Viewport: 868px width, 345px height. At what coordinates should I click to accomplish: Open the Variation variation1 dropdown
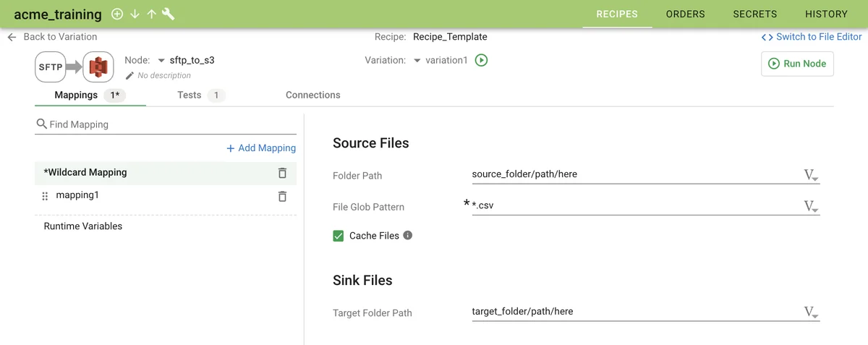pyautogui.click(x=417, y=61)
